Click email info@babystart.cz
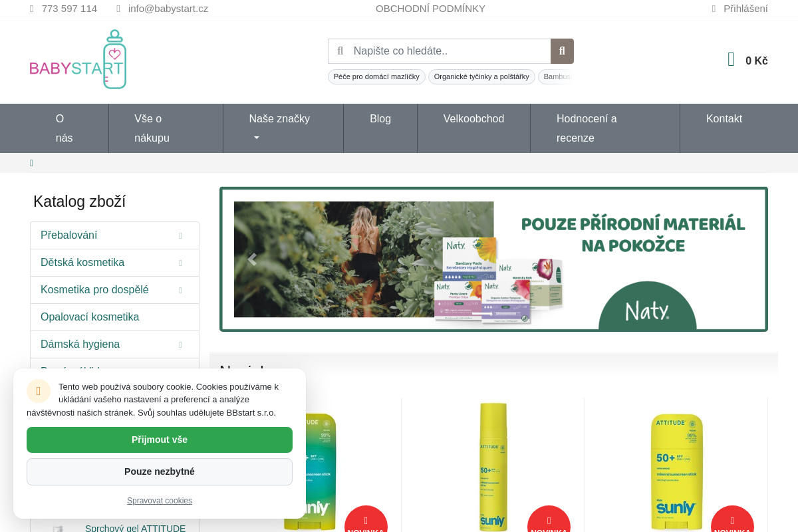 click(168, 9)
